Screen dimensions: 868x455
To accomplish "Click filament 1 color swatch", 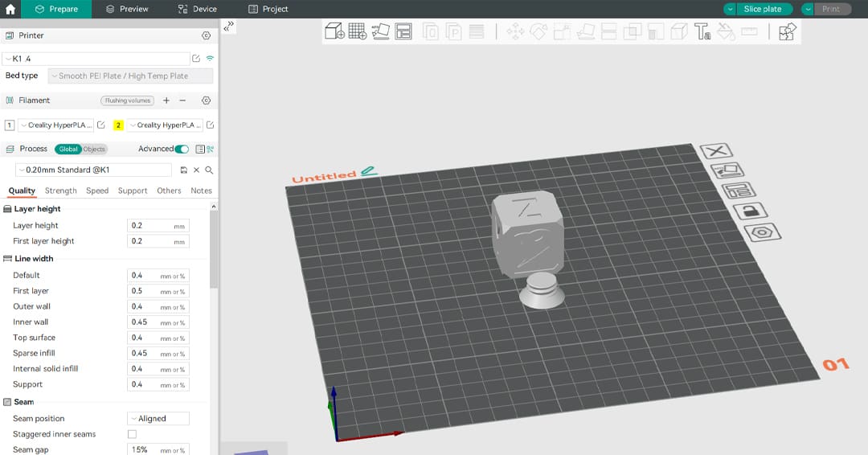I will coord(10,125).
